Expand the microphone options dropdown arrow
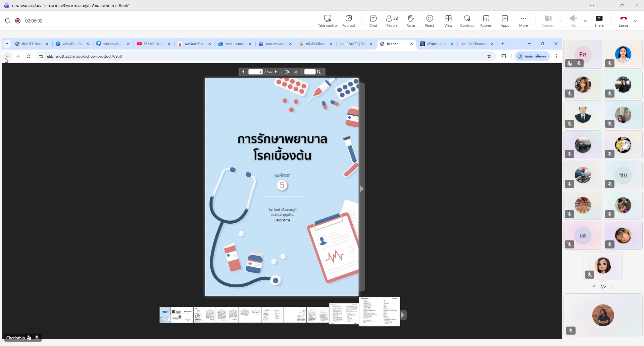644x346 pixels. tap(585, 21)
